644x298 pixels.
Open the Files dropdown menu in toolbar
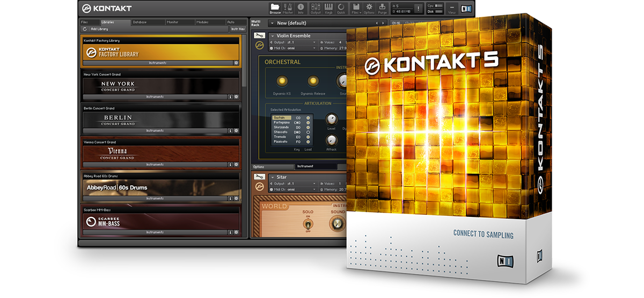click(356, 9)
